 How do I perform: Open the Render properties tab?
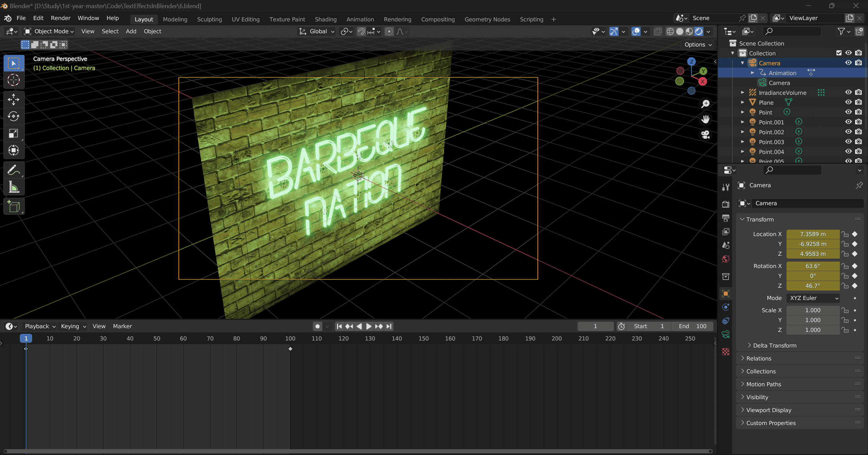point(726,204)
